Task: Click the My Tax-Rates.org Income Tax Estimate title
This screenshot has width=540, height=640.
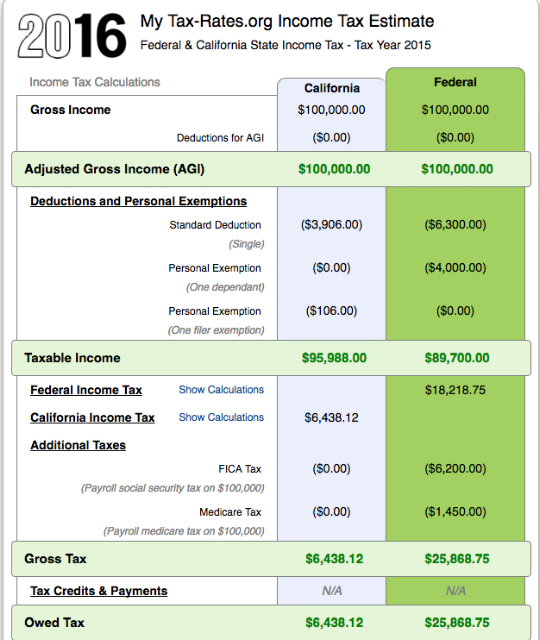Action: click(x=287, y=22)
